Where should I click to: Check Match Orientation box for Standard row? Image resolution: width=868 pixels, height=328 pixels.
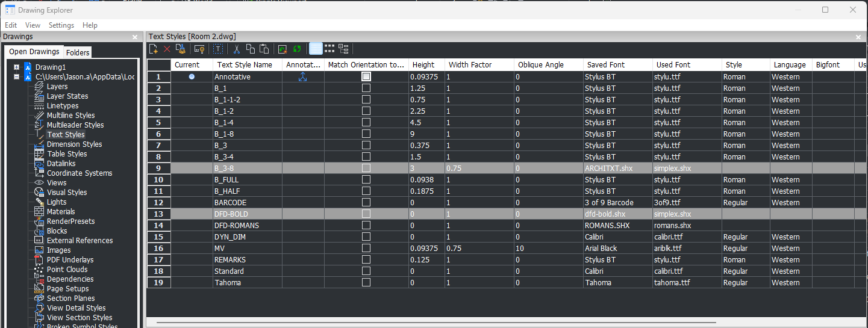pos(366,271)
